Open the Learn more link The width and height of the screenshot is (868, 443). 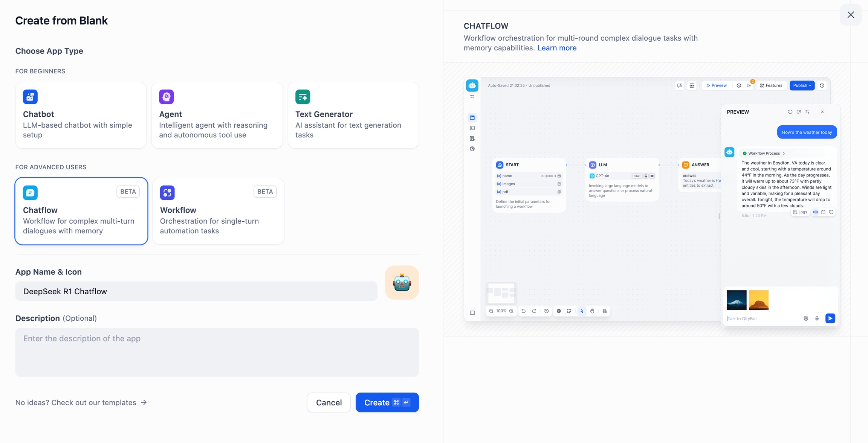(557, 48)
